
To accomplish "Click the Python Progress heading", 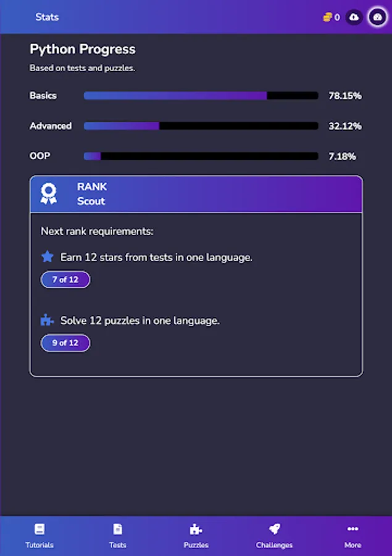I will [83, 49].
